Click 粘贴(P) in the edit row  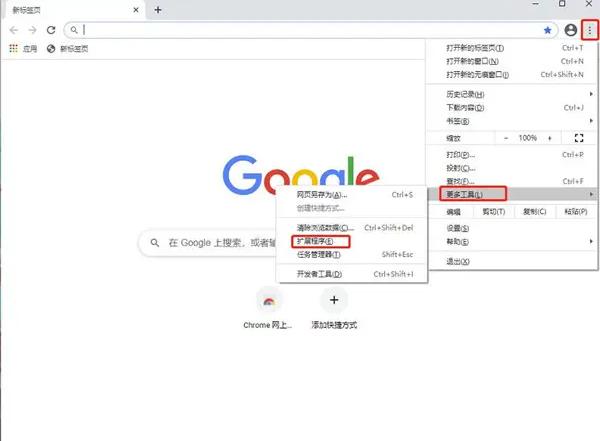576,211
